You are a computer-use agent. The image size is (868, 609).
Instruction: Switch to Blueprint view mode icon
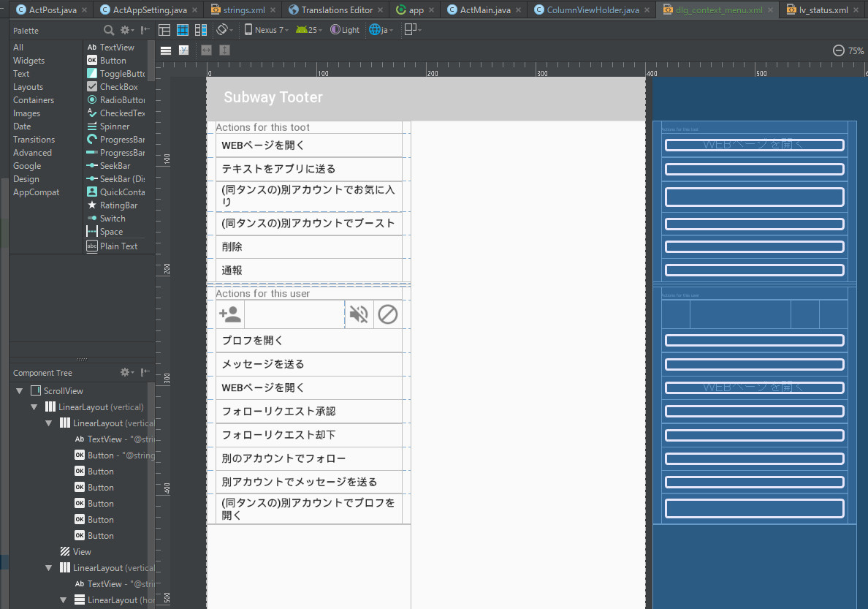click(183, 30)
